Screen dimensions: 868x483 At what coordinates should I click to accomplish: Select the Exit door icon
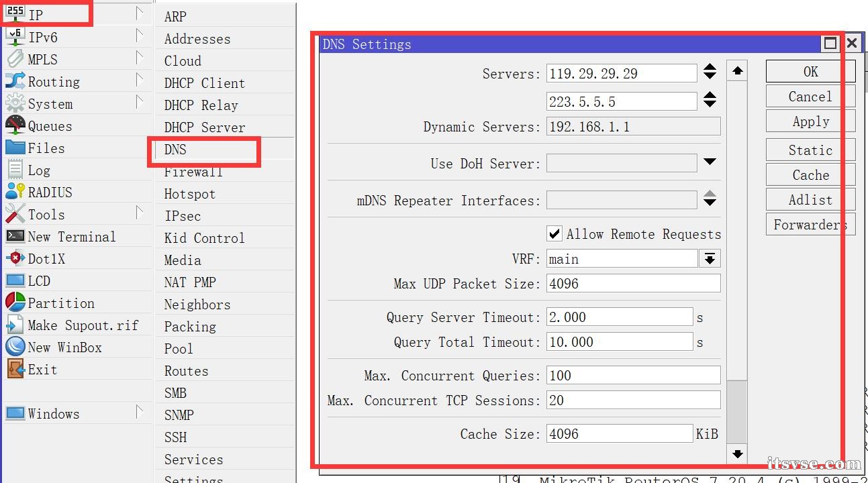coord(15,369)
